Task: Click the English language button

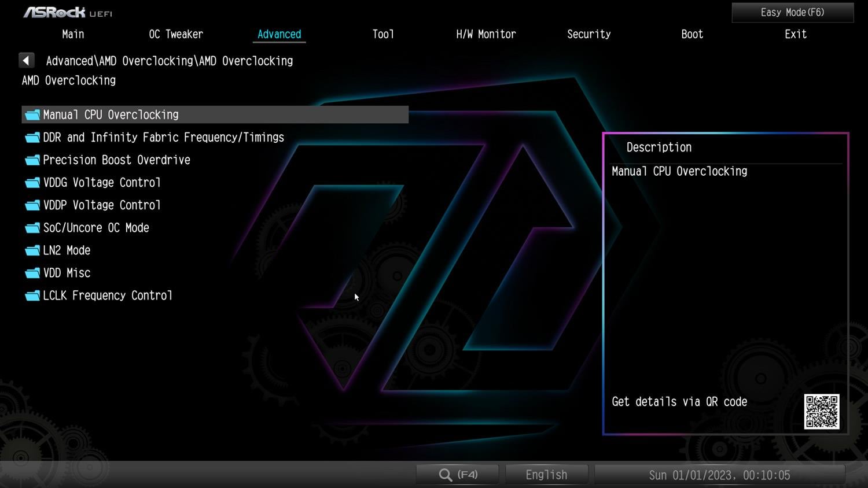Action: (x=546, y=475)
